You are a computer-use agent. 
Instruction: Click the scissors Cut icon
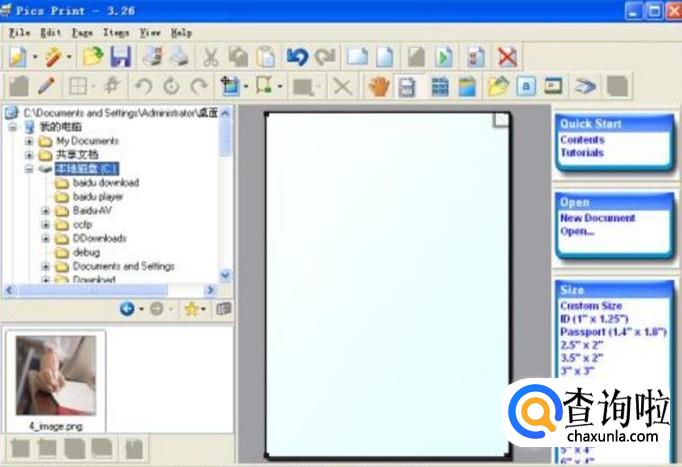point(211,57)
